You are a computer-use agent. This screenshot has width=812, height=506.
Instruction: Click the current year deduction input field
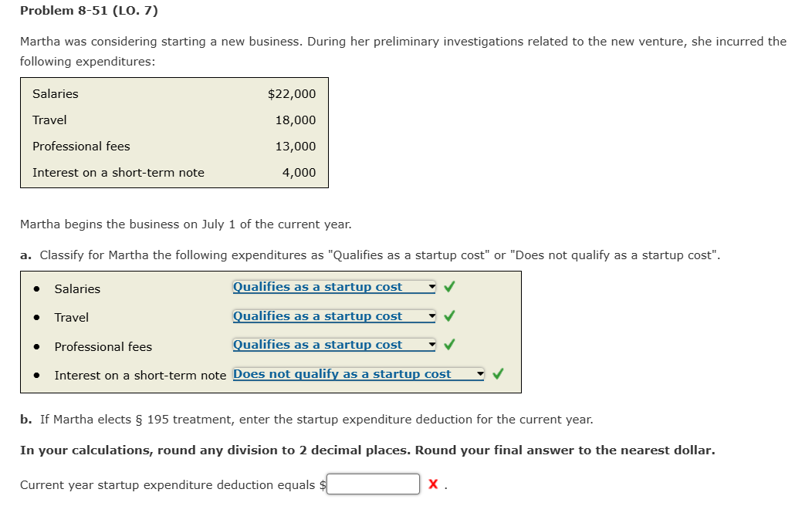373,484
